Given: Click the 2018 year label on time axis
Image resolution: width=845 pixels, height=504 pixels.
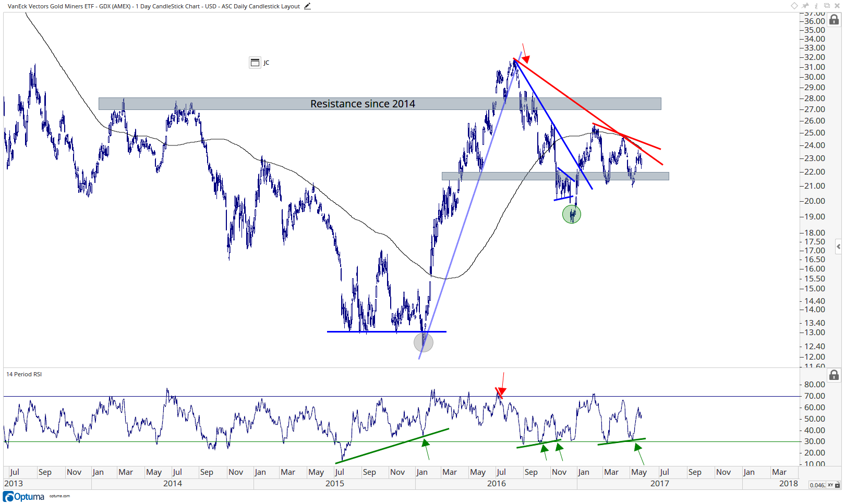Looking at the screenshot, I should pos(789,483).
